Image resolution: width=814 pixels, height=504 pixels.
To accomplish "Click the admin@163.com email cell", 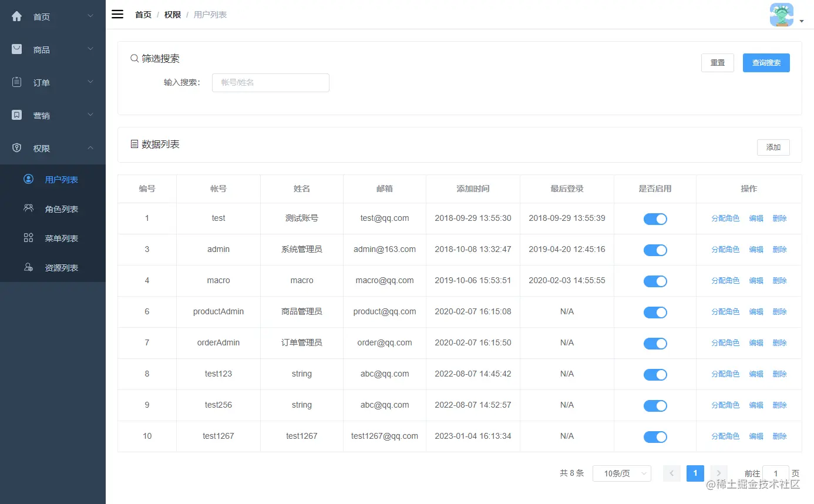I will [x=385, y=249].
